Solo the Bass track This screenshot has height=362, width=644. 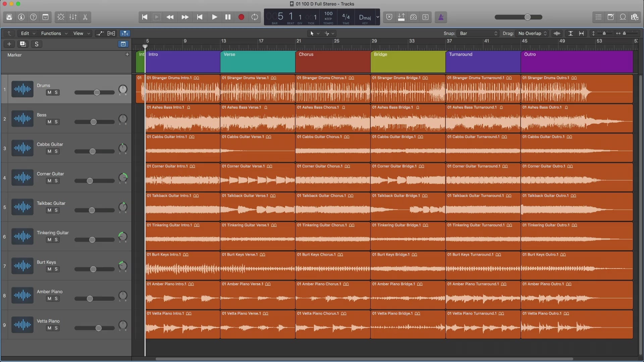tap(55, 122)
